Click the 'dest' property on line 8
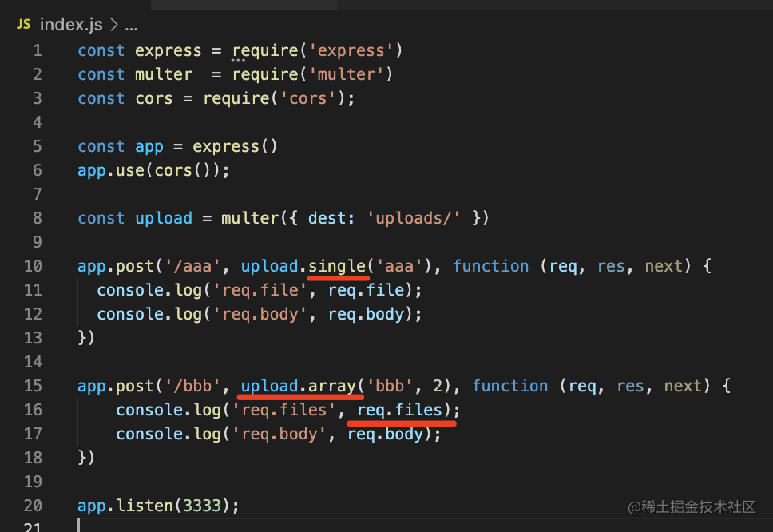This screenshot has height=532, width=773. point(336,218)
